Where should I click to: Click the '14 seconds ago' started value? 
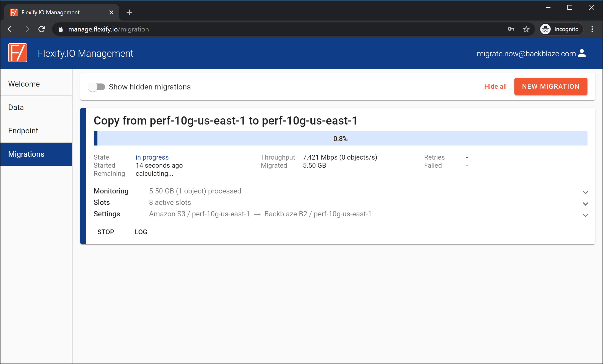[x=159, y=166]
